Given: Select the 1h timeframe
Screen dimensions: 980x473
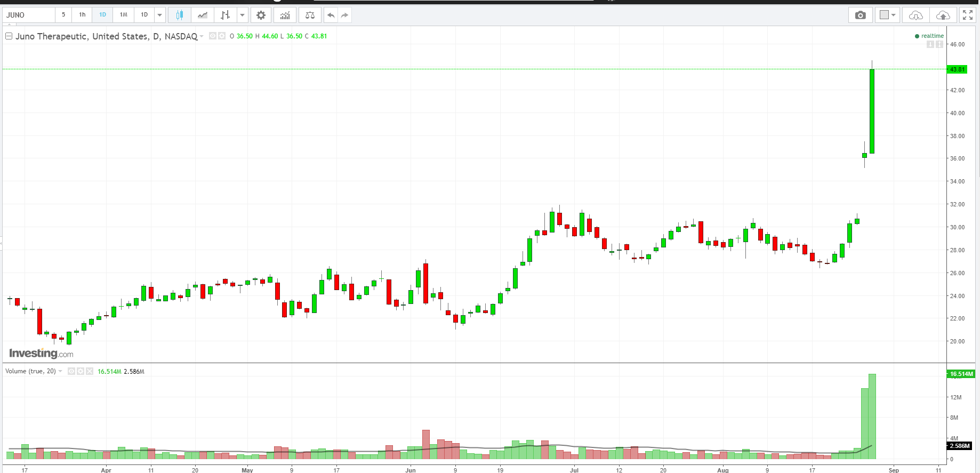Looking at the screenshot, I should tap(82, 15).
